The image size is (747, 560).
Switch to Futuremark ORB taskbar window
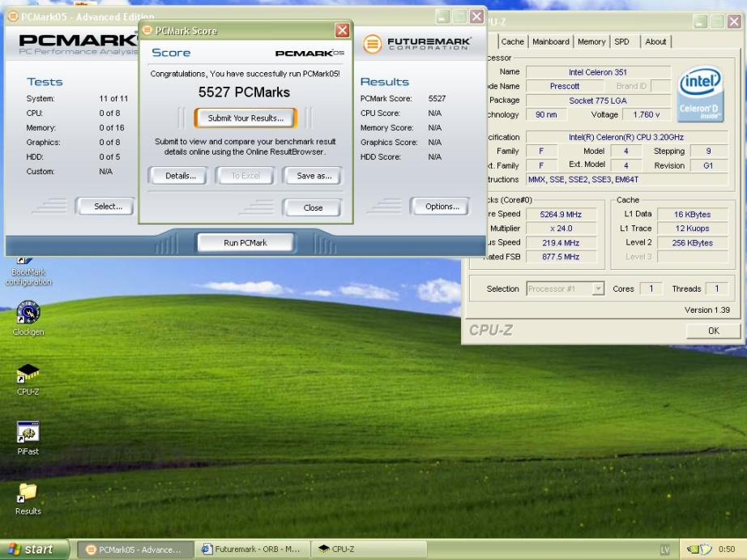[253, 549]
